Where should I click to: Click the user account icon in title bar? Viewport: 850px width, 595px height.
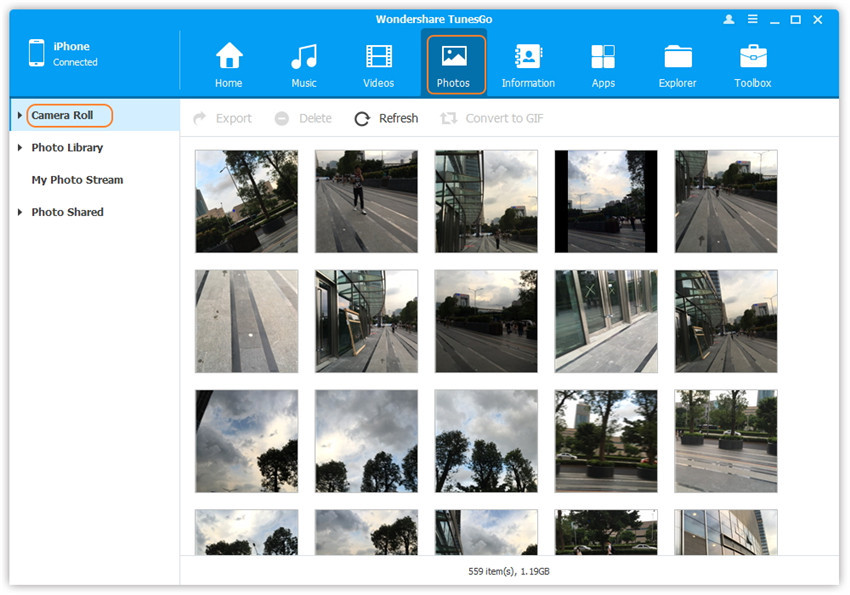[x=728, y=20]
